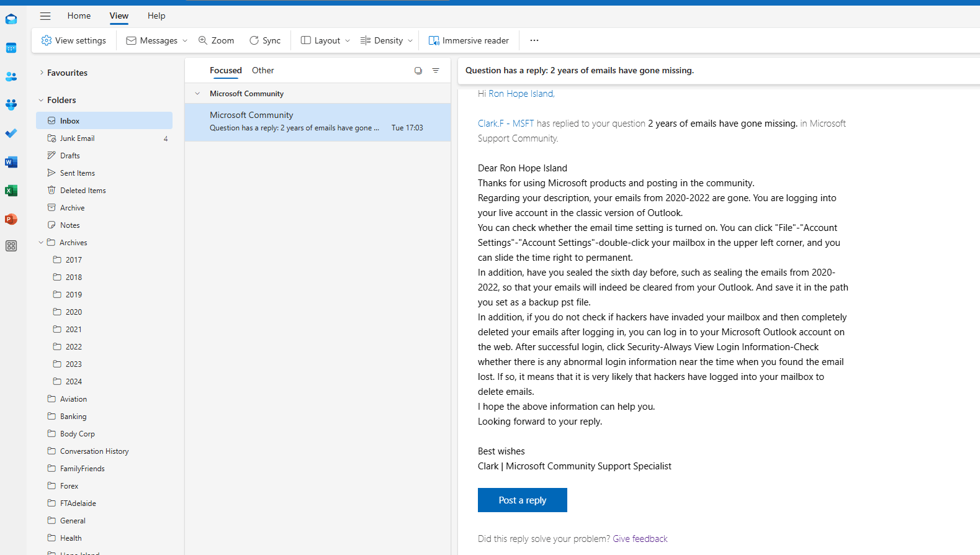Open Conversation History folder

coord(104,451)
